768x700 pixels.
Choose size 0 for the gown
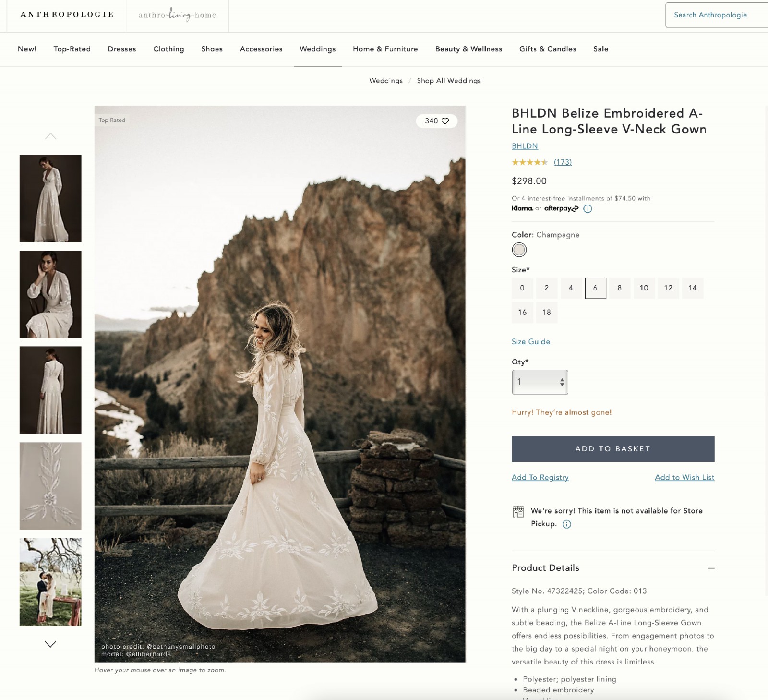(x=522, y=288)
